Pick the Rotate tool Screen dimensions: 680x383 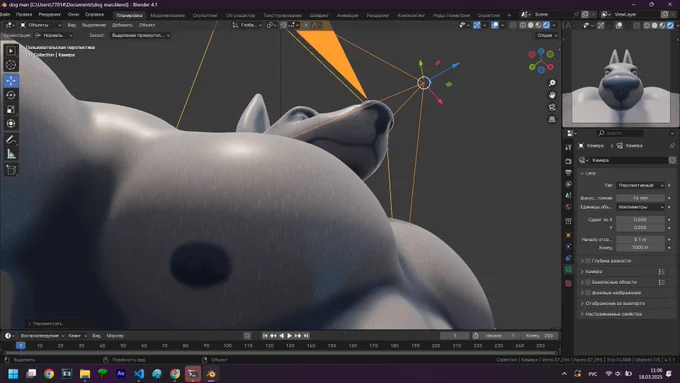pos(11,95)
